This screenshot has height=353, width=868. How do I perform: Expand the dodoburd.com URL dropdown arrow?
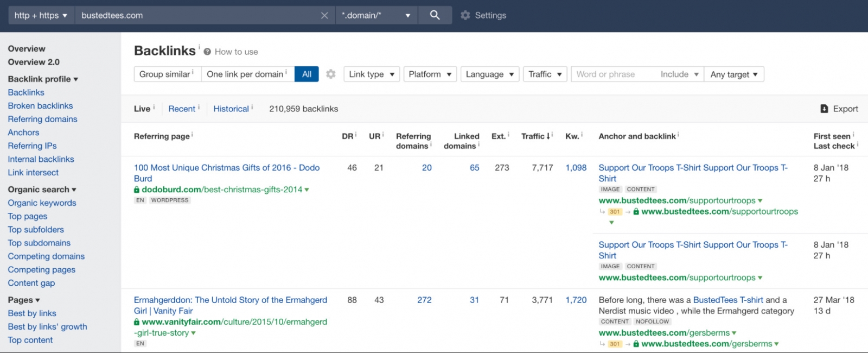pos(307,190)
